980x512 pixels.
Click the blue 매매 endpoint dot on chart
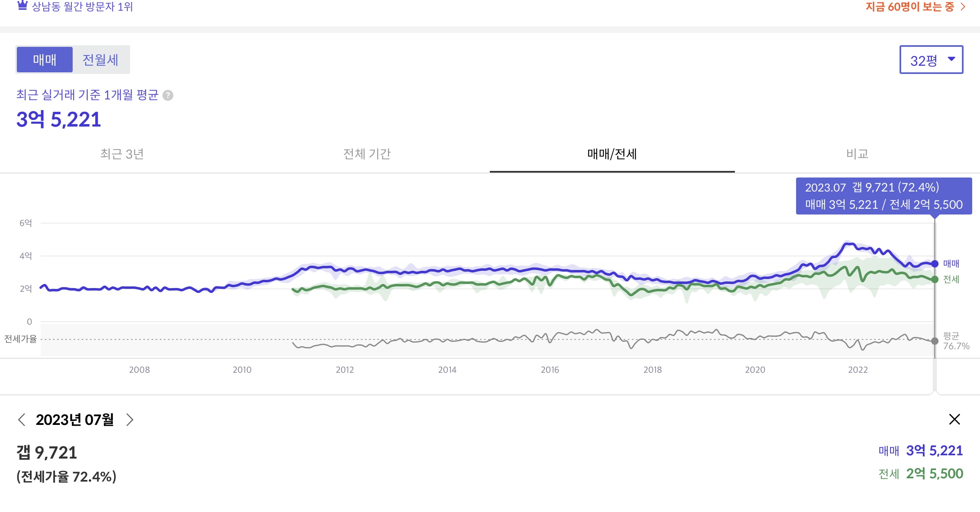pos(935,264)
